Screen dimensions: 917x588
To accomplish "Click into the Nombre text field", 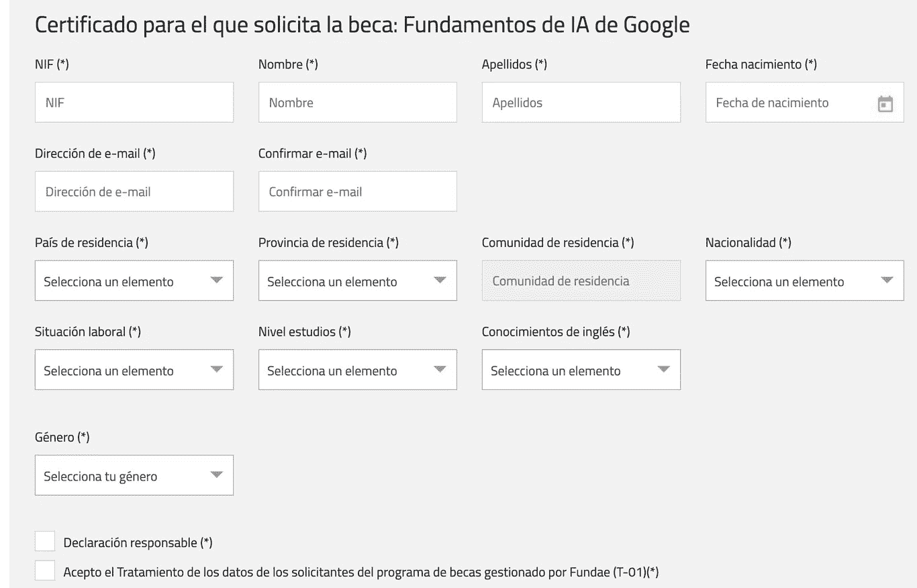I will pyautogui.click(x=358, y=102).
